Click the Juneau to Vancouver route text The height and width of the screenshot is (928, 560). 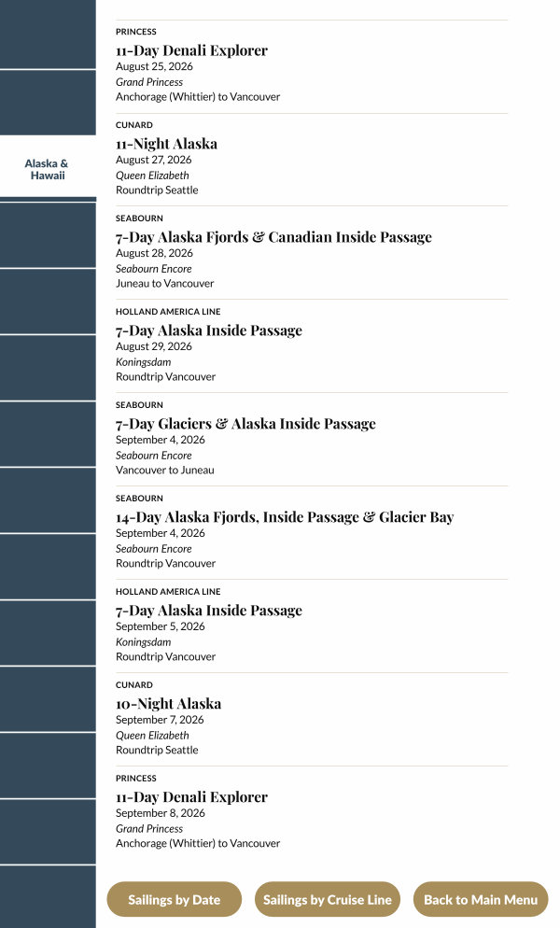[164, 283]
